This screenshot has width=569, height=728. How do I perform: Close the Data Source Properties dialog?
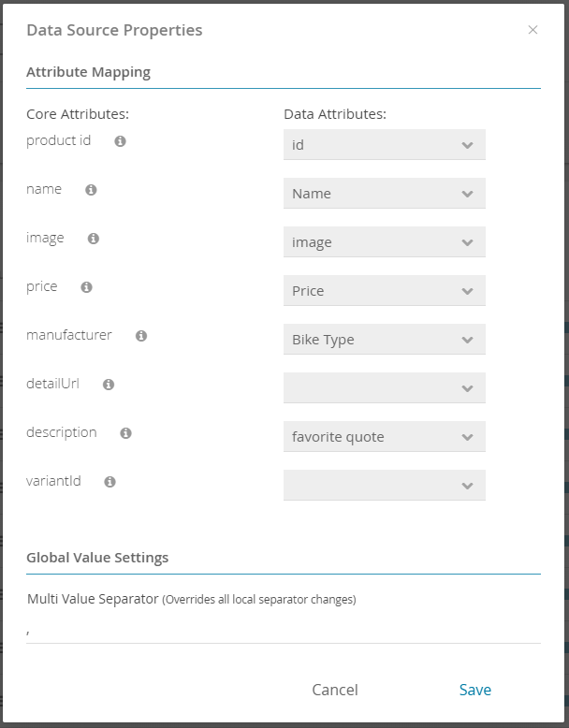[533, 30]
